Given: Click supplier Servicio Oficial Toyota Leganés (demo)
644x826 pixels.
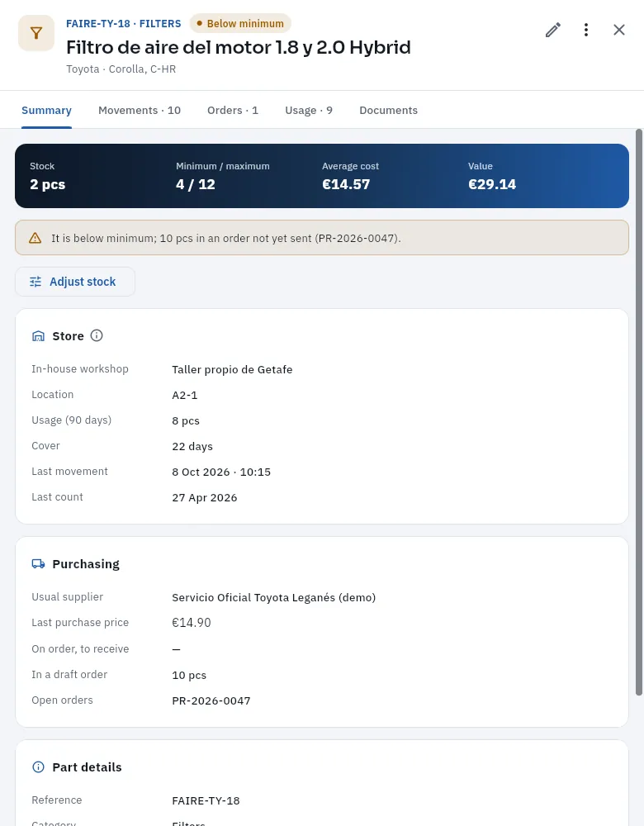Looking at the screenshot, I should (274, 597).
